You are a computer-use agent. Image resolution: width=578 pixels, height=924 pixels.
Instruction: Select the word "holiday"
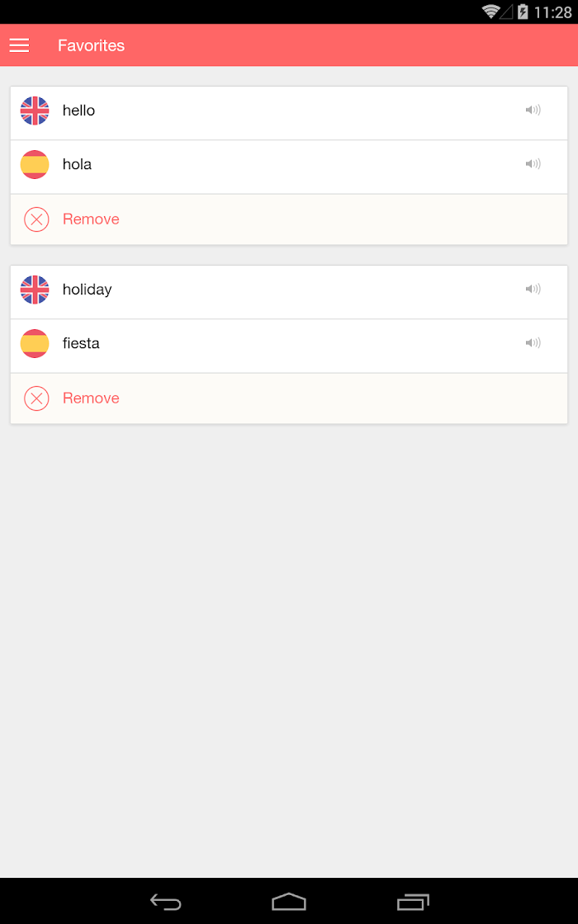88,290
